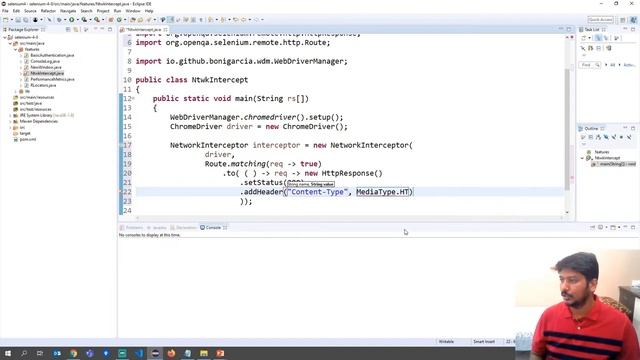Image resolution: width=640 pixels, height=360 pixels.
Task: Select the Java perspective icon
Action: (633, 20)
